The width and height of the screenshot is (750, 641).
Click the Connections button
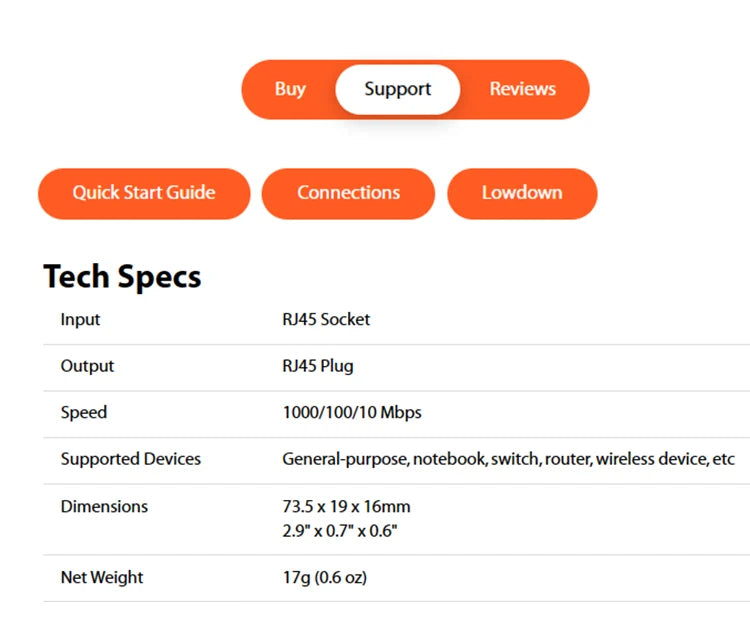348,193
